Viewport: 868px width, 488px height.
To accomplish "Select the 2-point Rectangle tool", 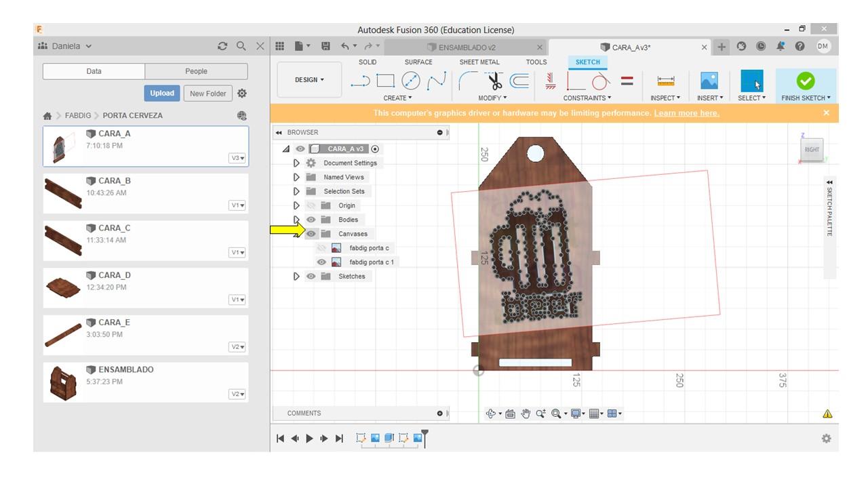I will (385, 81).
